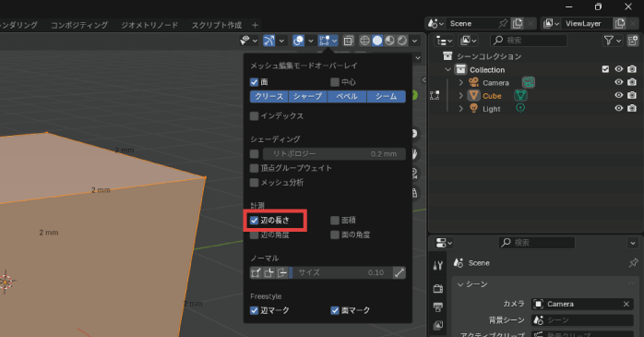Open the コンポジティング workspace tab
The width and height of the screenshot is (644, 337).
(x=79, y=25)
